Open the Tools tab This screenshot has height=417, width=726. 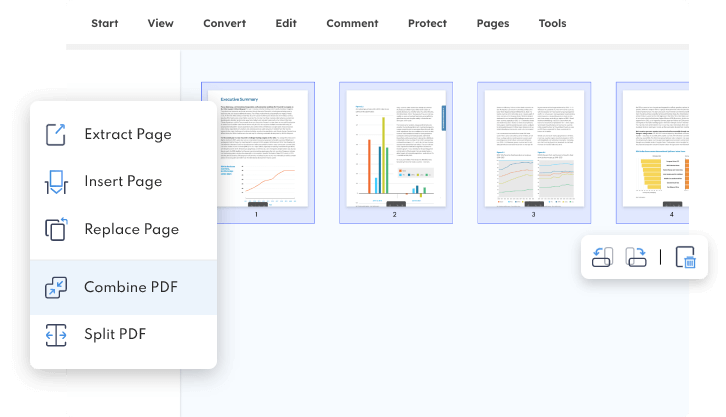pos(552,23)
